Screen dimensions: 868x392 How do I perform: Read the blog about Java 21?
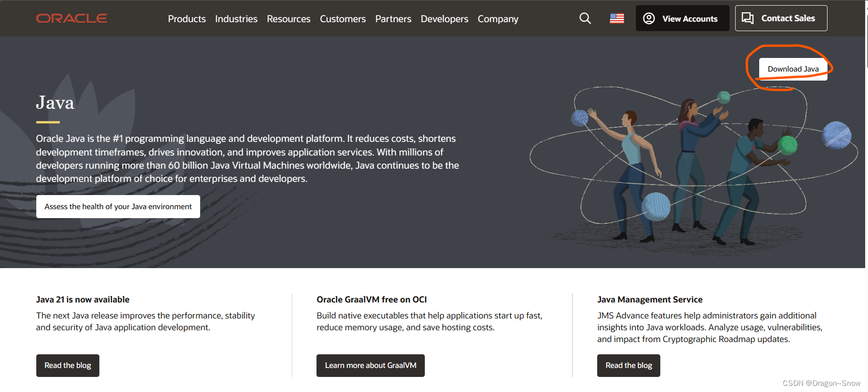(x=68, y=366)
